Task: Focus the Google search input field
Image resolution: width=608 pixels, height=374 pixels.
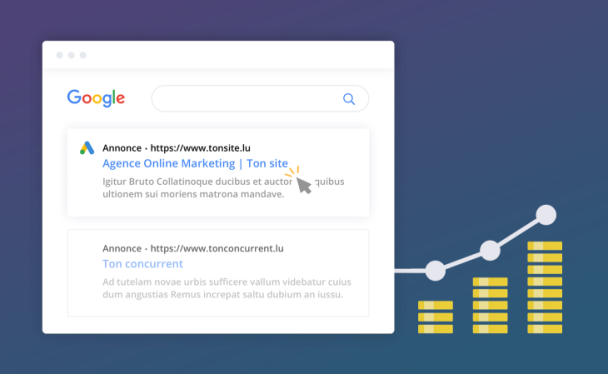Action: pos(260,99)
